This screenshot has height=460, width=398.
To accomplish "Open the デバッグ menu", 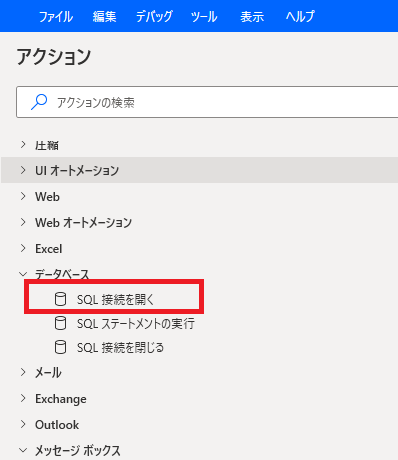I will click(x=154, y=16).
